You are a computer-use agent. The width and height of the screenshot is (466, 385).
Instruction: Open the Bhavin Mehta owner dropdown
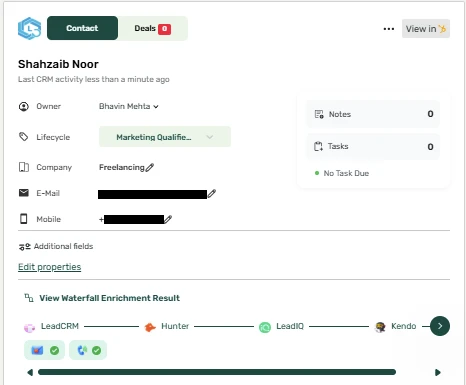click(x=129, y=106)
